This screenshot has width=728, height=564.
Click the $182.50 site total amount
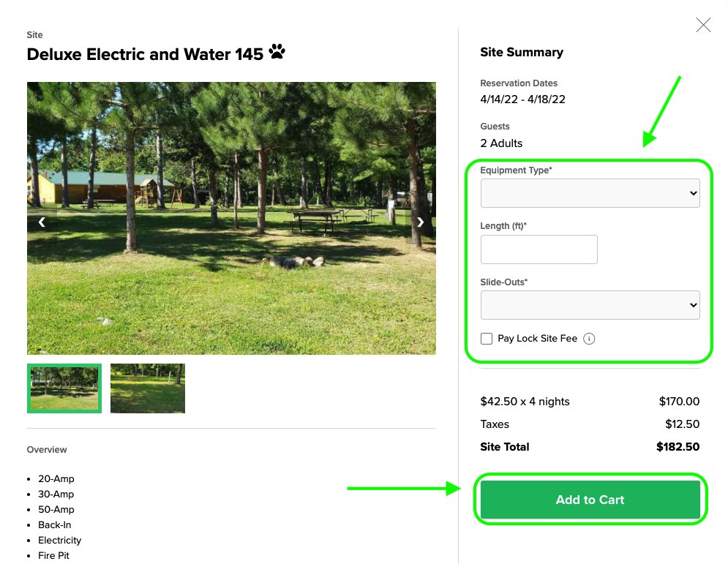click(x=678, y=447)
